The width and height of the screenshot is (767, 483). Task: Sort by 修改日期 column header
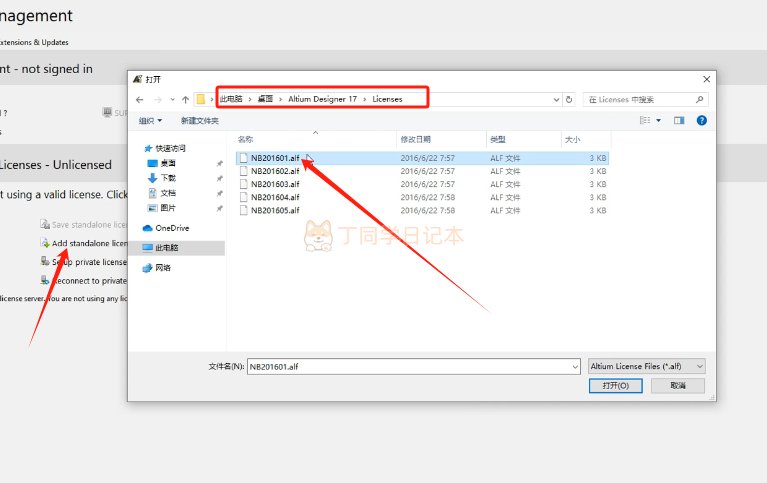[416, 139]
